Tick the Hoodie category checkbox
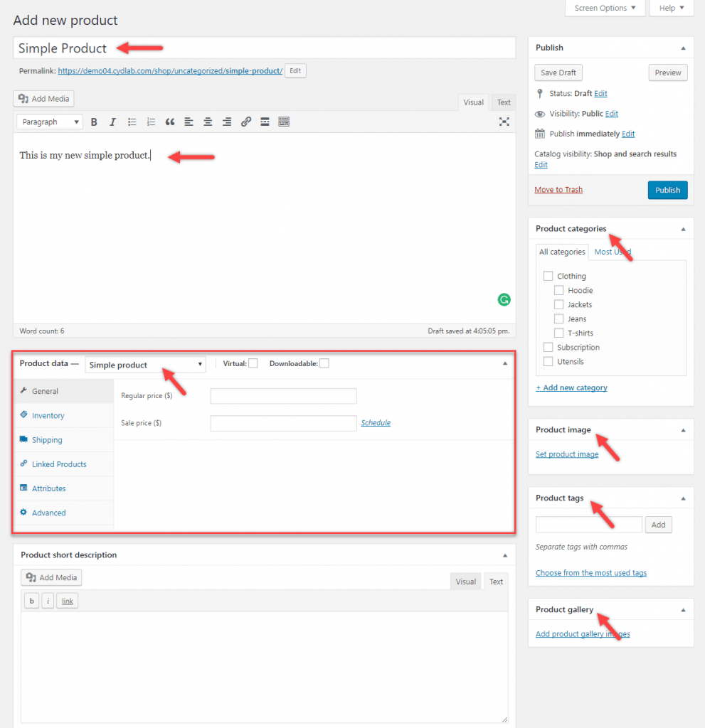 point(559,290)
